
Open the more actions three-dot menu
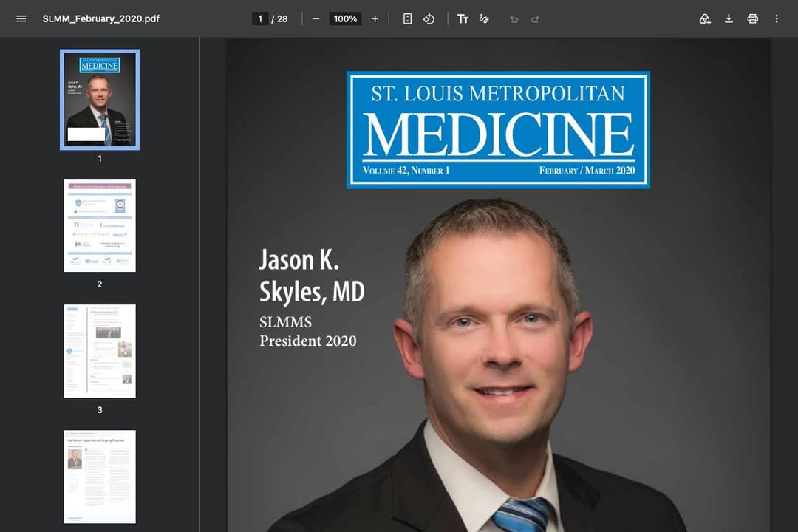777,18
